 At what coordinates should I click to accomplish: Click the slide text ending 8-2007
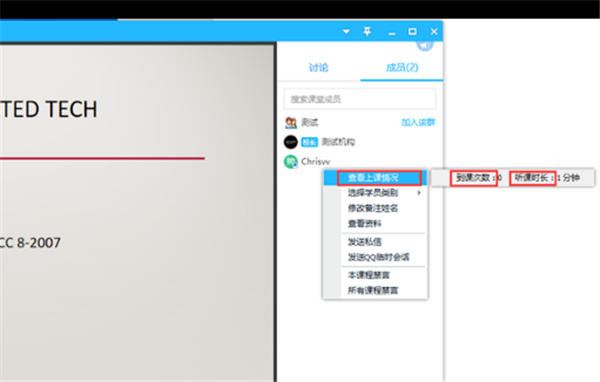click(x=30, y=243)
